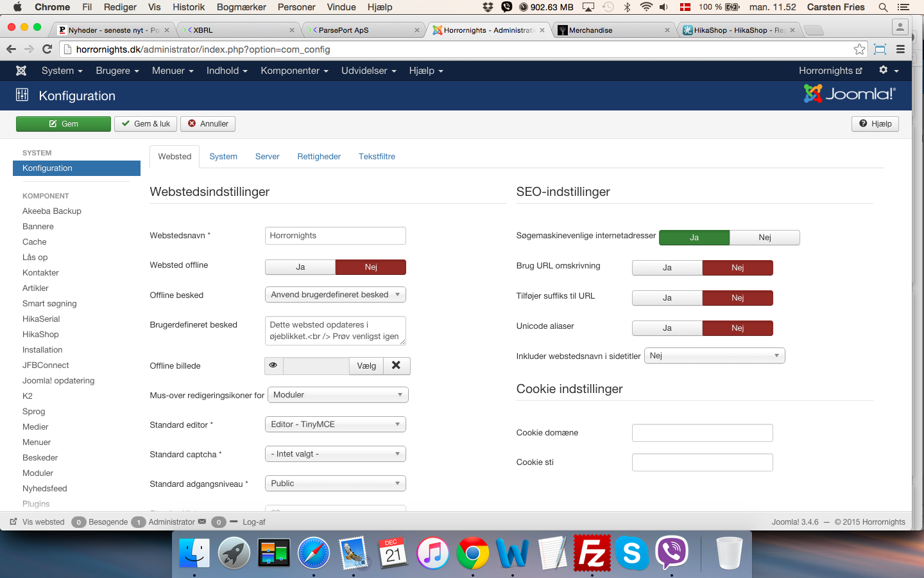Open the Tekstfiltre tab
The height and width of the screenshot is (578, 924).
point(377,157)
